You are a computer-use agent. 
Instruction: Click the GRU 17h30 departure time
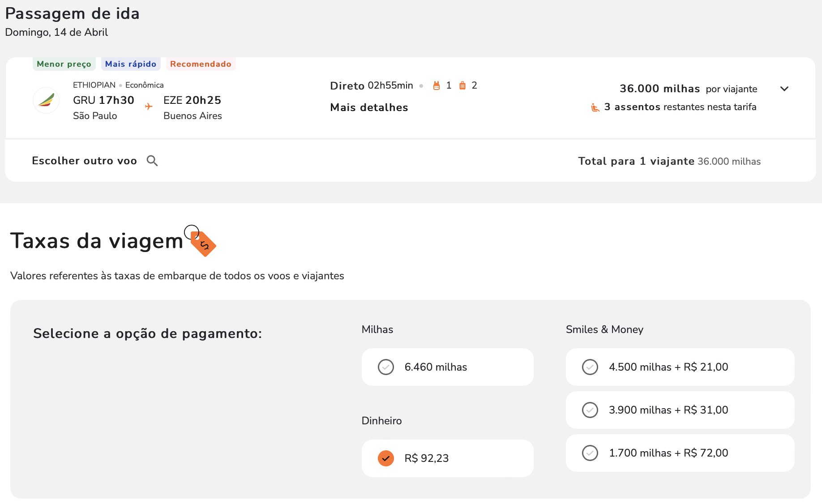(x=103, y=100)
